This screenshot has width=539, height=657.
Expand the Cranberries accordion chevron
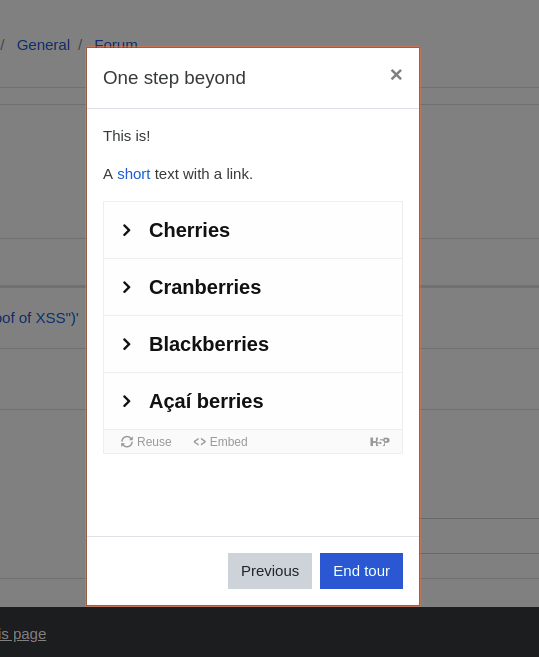point(126,287)
